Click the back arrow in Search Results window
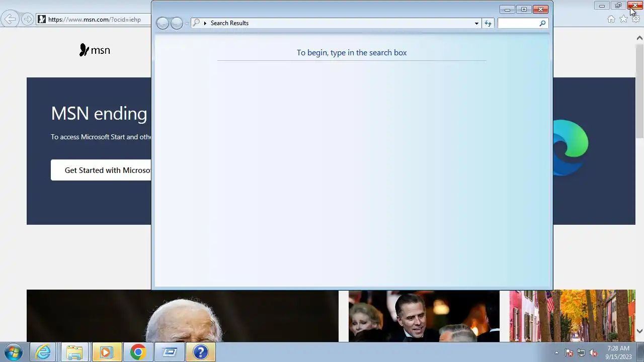Screen dimensions: 644x362 click(x=163, y=23)
